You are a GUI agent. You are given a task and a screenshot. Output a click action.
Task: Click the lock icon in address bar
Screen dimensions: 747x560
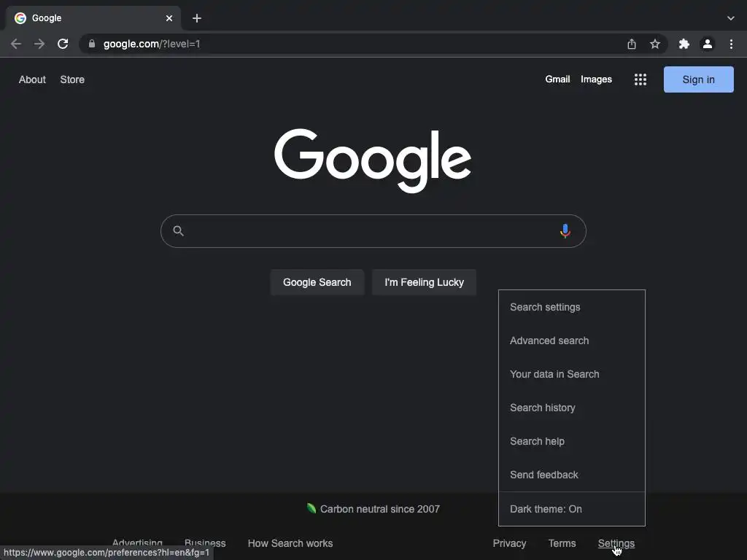pyautogui.click(x=92, y=44)
